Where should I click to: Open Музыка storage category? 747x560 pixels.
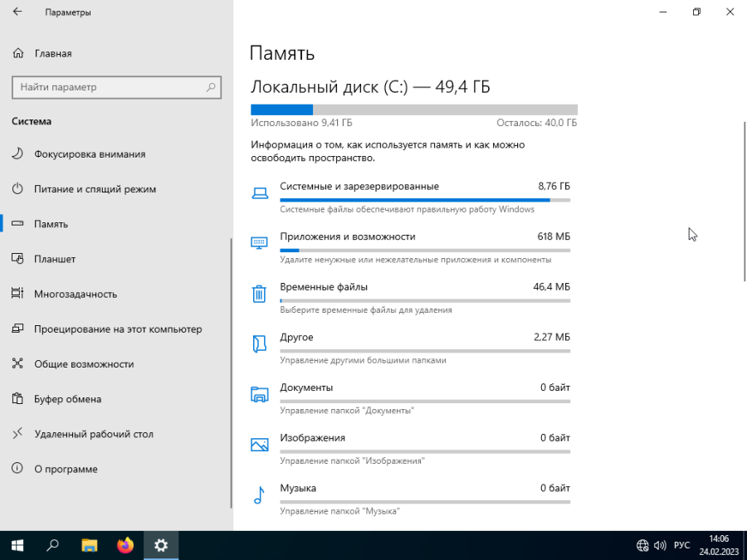click(x=411, y=499)
